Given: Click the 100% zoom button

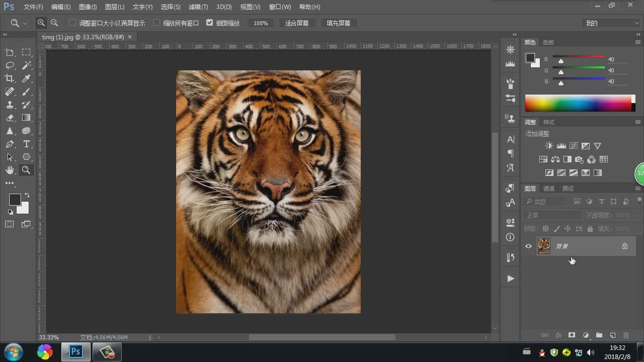Looking at the screenshot, I should click(x=261, y=23).
